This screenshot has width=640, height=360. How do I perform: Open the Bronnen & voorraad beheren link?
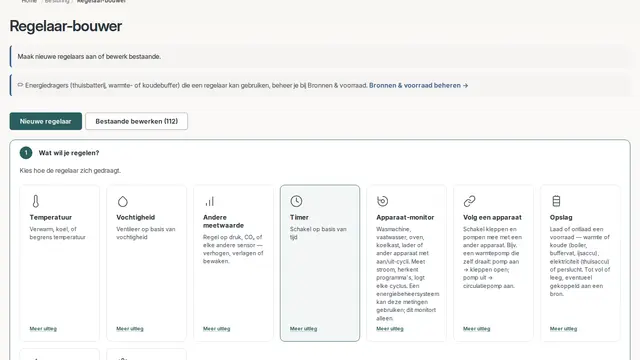point(418,85)
